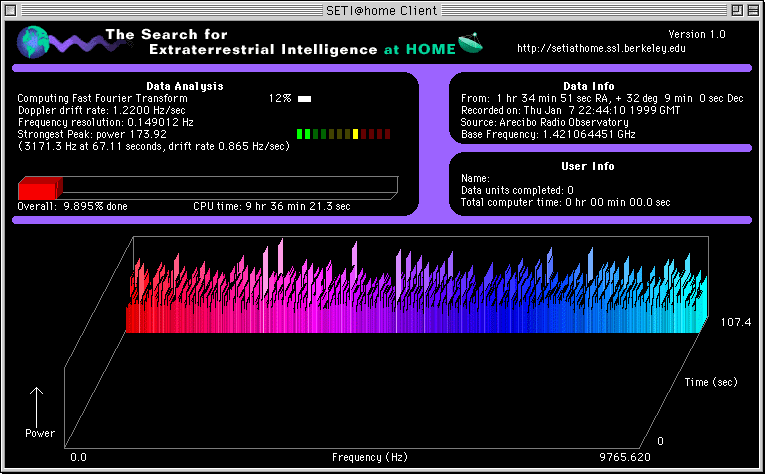Click the Time (sec) axis label
765x474 pixels.
coord(711,382)
